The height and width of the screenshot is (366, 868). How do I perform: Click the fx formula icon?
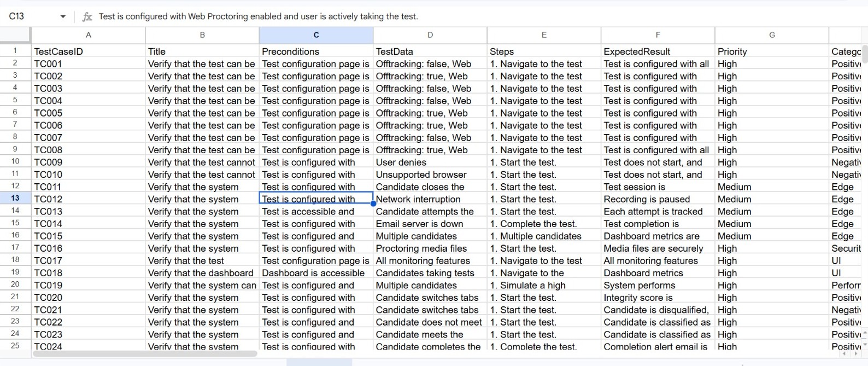click(87, 16)
